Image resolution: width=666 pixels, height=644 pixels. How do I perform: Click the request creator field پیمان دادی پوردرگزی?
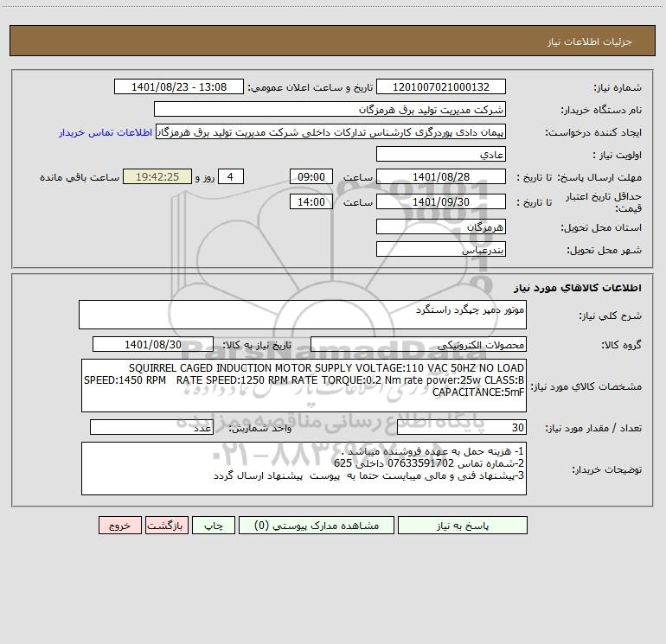pos(330,131)
